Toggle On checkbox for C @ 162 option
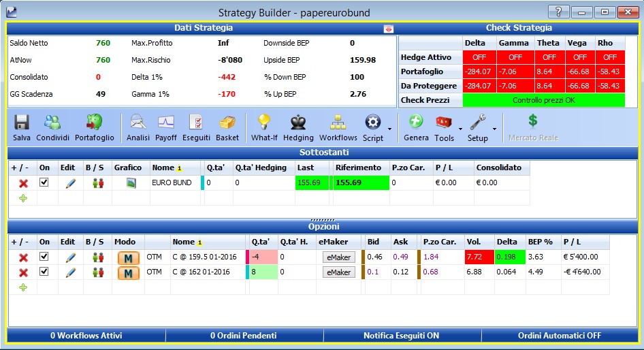Screen dimensions: 644x350 click(x=44, y=272)
